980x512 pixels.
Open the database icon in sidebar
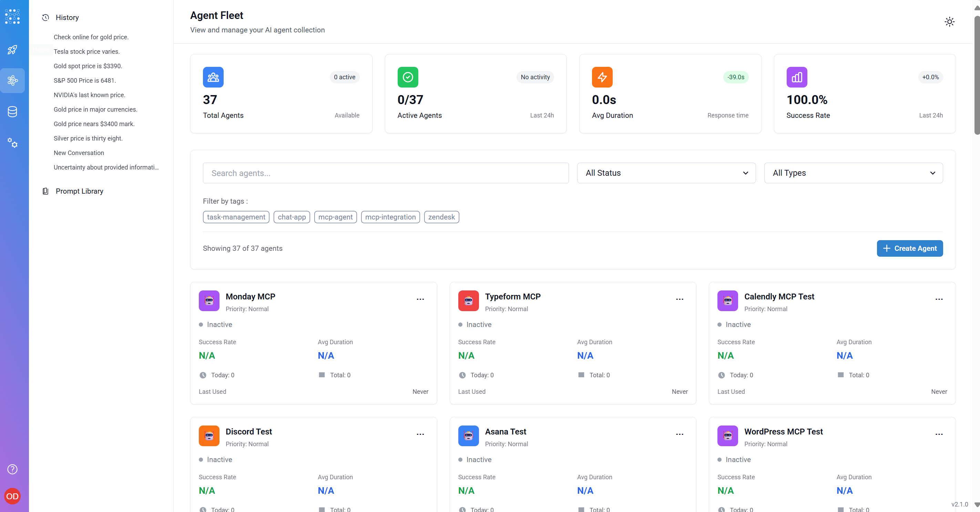pos(12,111)
